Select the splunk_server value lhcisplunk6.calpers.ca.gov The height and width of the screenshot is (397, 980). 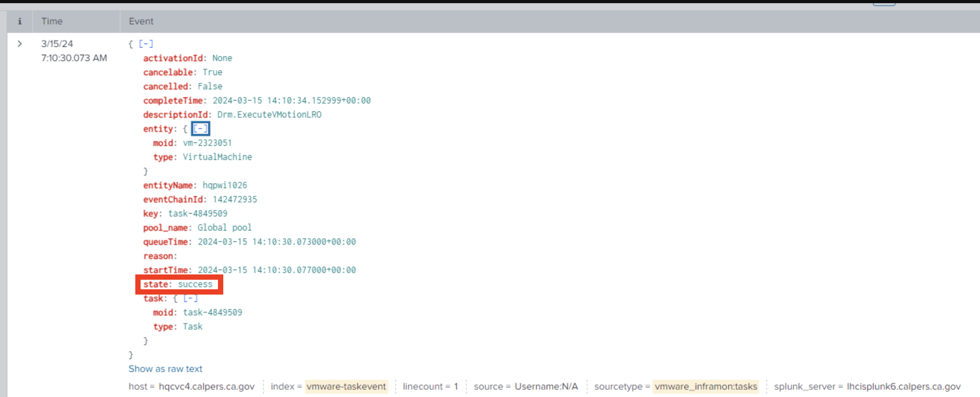click(902, 386)
